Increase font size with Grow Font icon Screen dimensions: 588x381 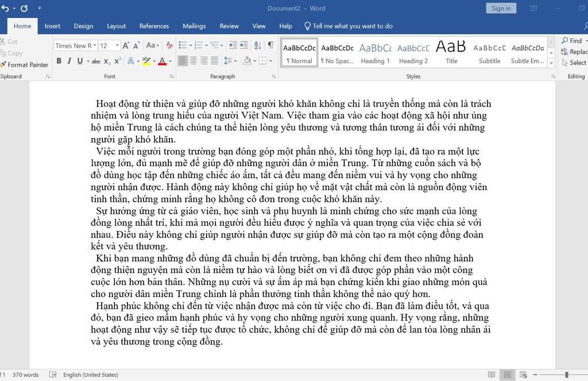coord(126,45)
